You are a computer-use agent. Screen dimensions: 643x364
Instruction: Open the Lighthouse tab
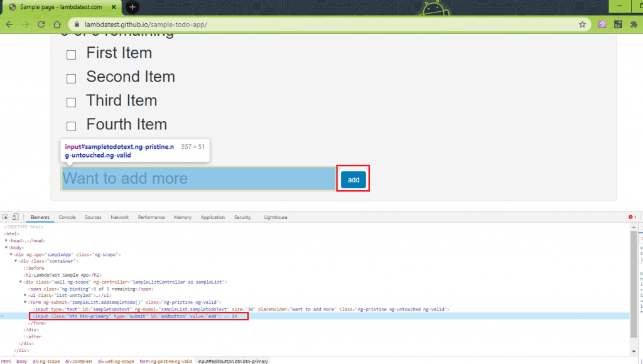tap(276, 217)
